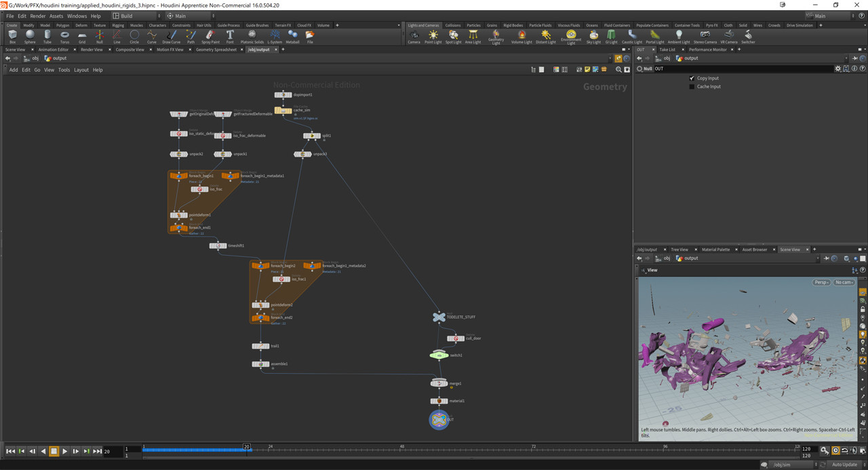Screen dimensions: 868x470
Task: Uncheck the Copy Input checkbox
Action: click(692, 78)
